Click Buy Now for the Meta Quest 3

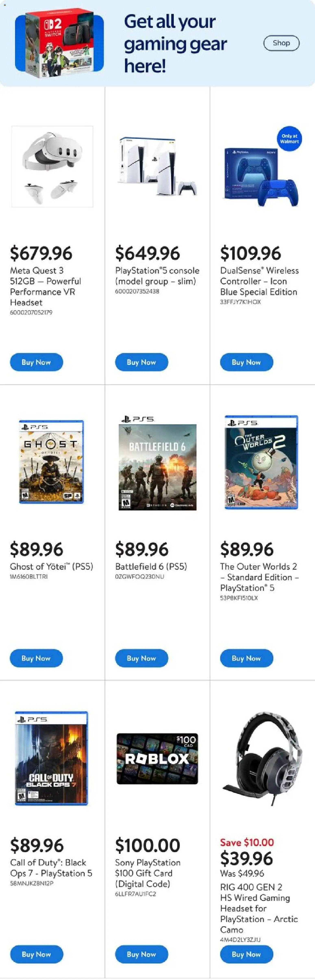pos(36,362)
